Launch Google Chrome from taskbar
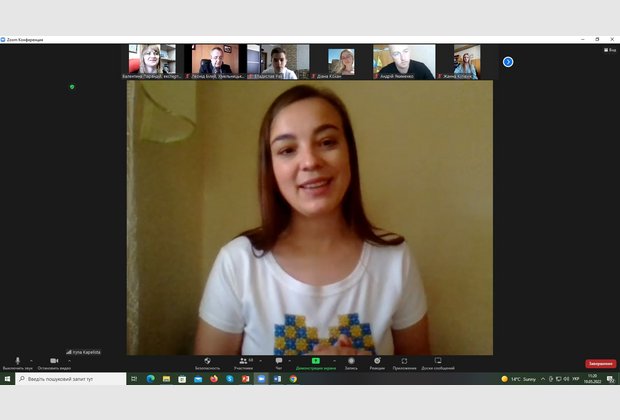Screen dimensions: 620x420 click(293, 379)
